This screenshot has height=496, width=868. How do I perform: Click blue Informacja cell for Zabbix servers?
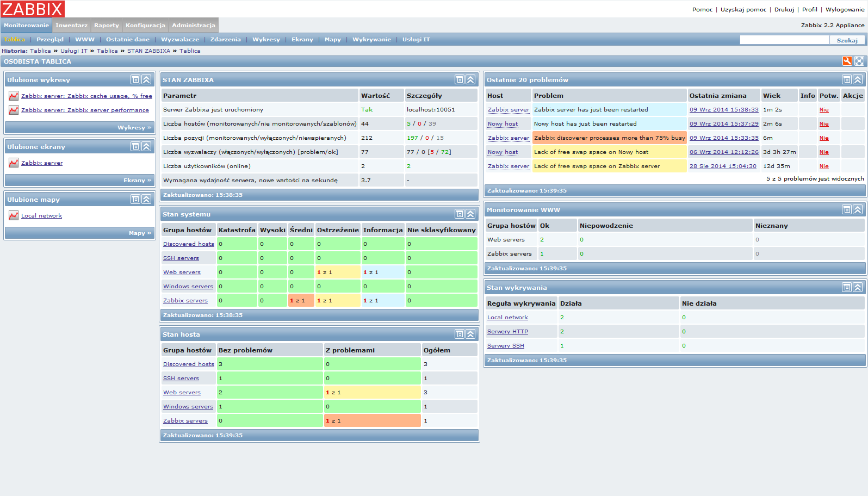pos(383,300)
